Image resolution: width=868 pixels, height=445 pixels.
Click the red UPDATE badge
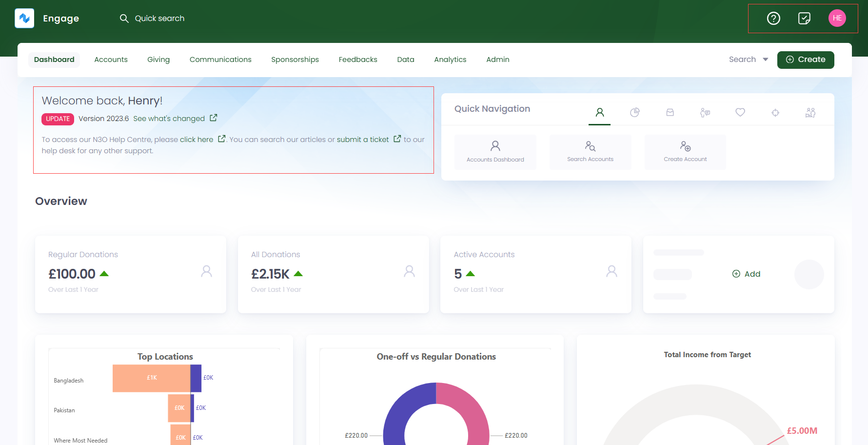(58, 119)
